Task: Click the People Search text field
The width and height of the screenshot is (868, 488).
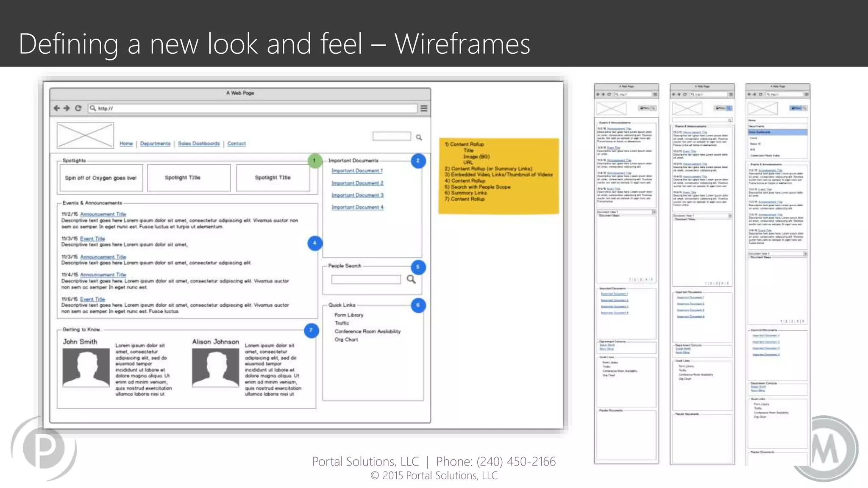Action: click(x=366, y=280)
